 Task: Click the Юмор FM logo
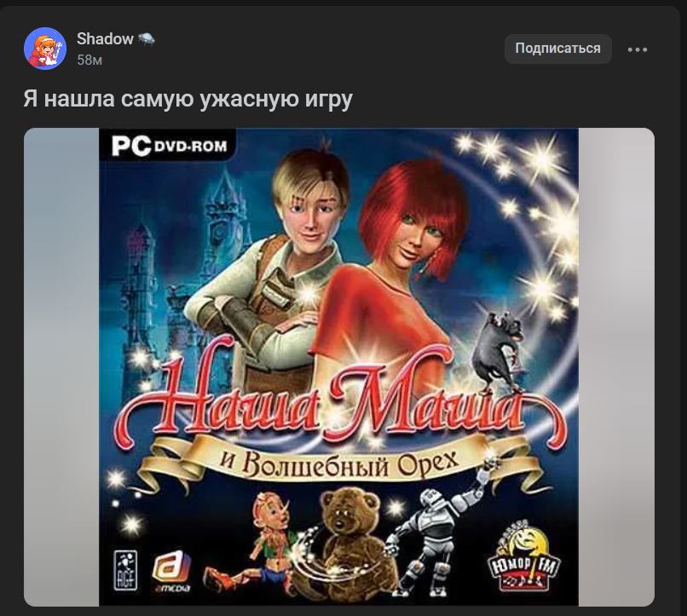523,556
